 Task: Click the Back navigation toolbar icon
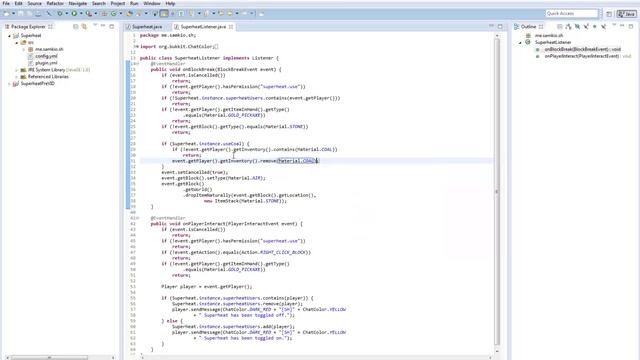pyautogui.click(x=230, y=13)
